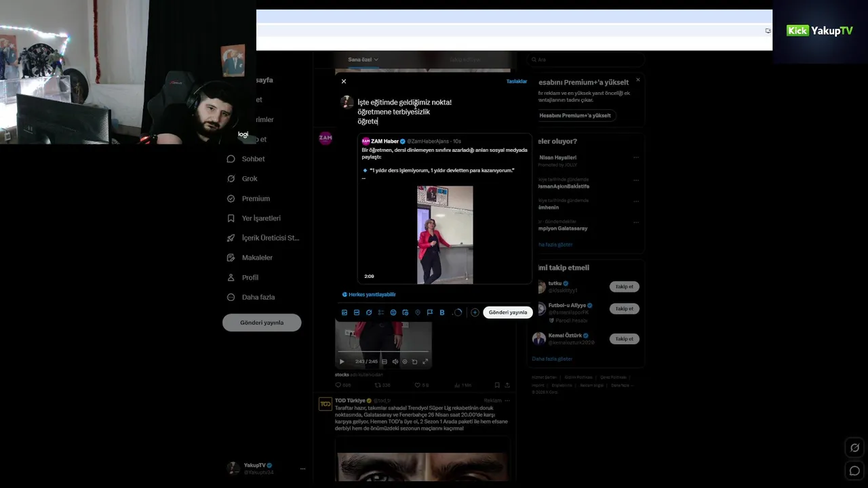The width and height of the screenshot is (868, 488).
Task: Toggle bold text formatting
Action: 442,312
